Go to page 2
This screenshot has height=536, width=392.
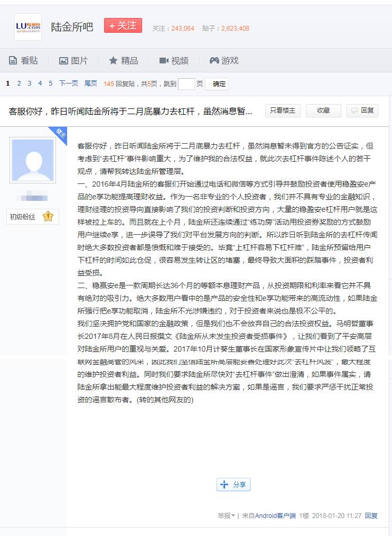pyautogui.click(x=19, y=84)
